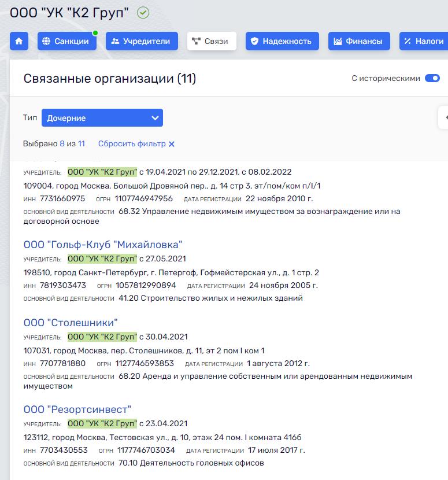The width and height of the screenshot is (448, 480).
Task: Click address on Тестовская ул., д. 10
Action: pos(162,437)
